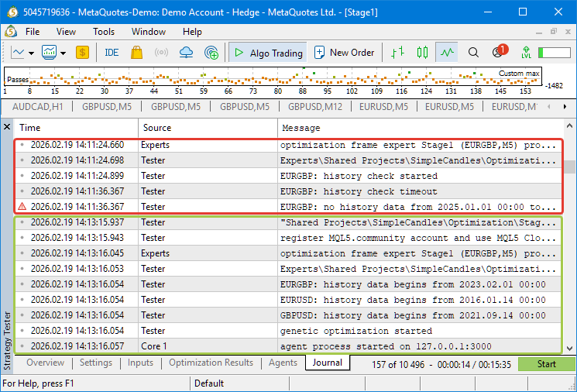Open the new chart line icon

coord(17,53)
